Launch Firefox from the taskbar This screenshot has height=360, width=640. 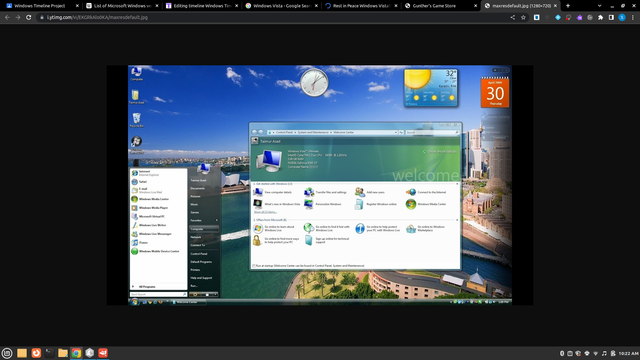(36, 353)
